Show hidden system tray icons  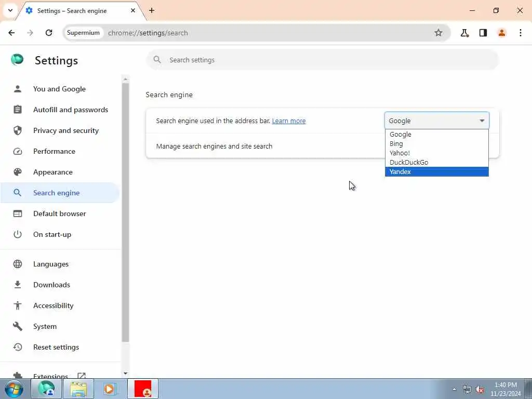point(454,389)
